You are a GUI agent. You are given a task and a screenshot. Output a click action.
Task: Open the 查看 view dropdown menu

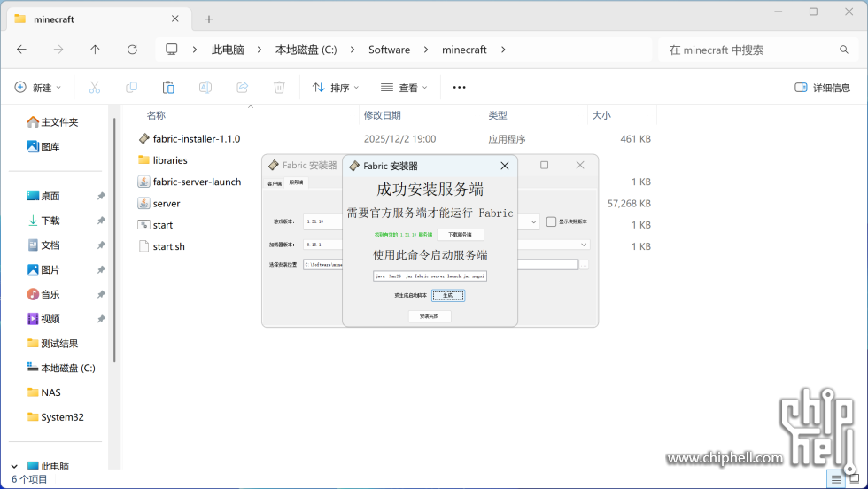point(404,88)
